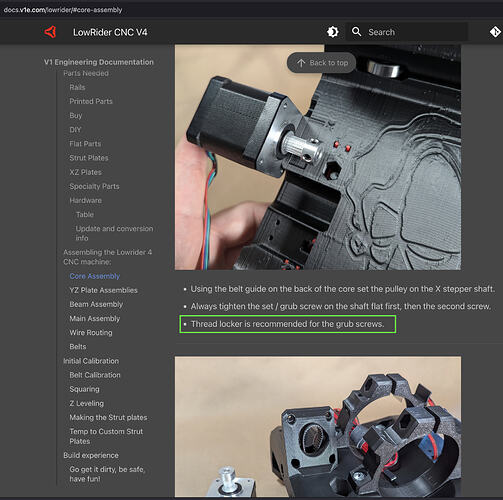Open the V1 Engineering Documentation nav heading

coord(99,62)
